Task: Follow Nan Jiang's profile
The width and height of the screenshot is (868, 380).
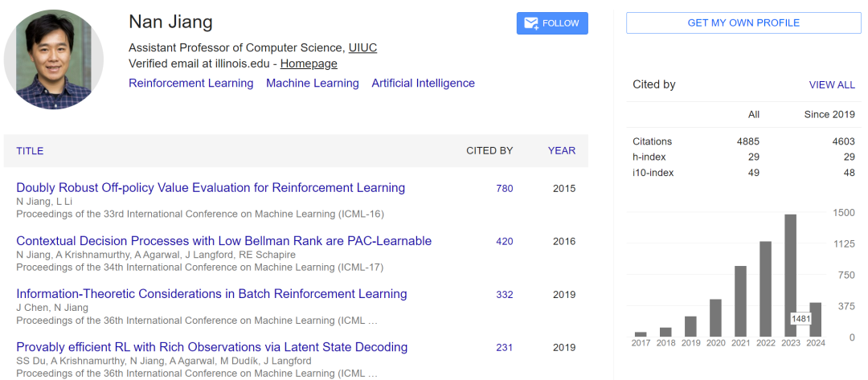Action: pos(552,23)
